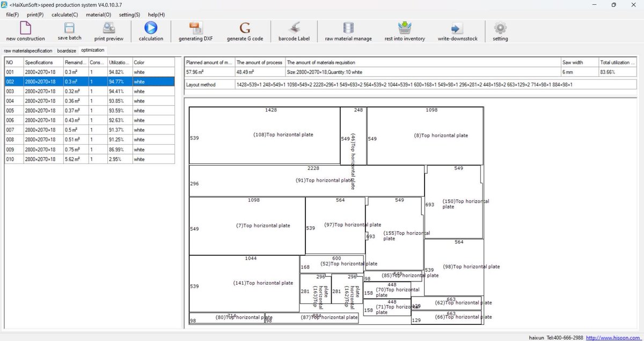Select board row 007

pos(90,130)
